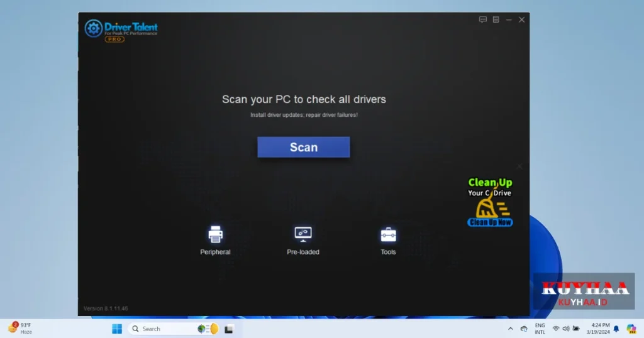Minimize the Driver Talent window
The height and width of the screenshot is (338, 644).
click(x=509, y=19)
